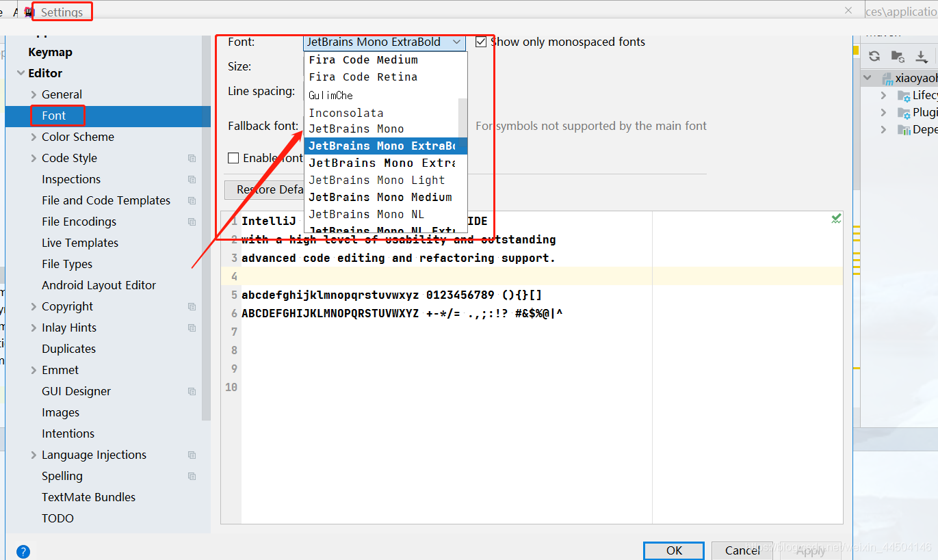This screenshot has width=938, height=560.
Task: Expand the General settings node
Action: pyautogui.click(x=34, y=94)
